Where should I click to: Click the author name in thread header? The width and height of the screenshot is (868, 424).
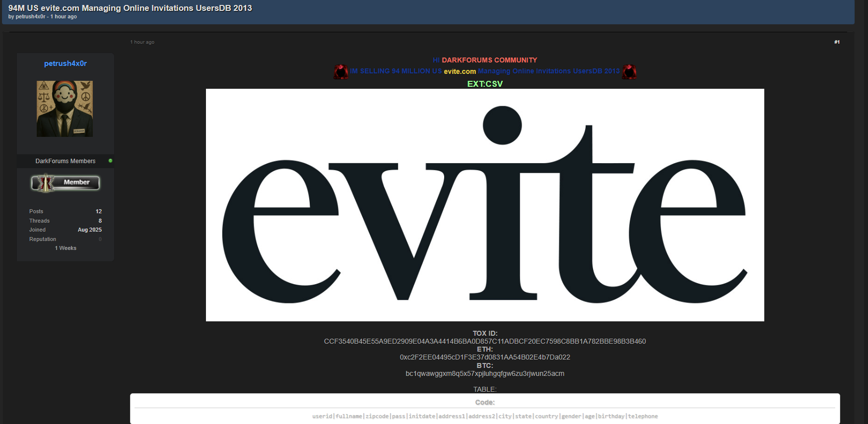[30, 17]
